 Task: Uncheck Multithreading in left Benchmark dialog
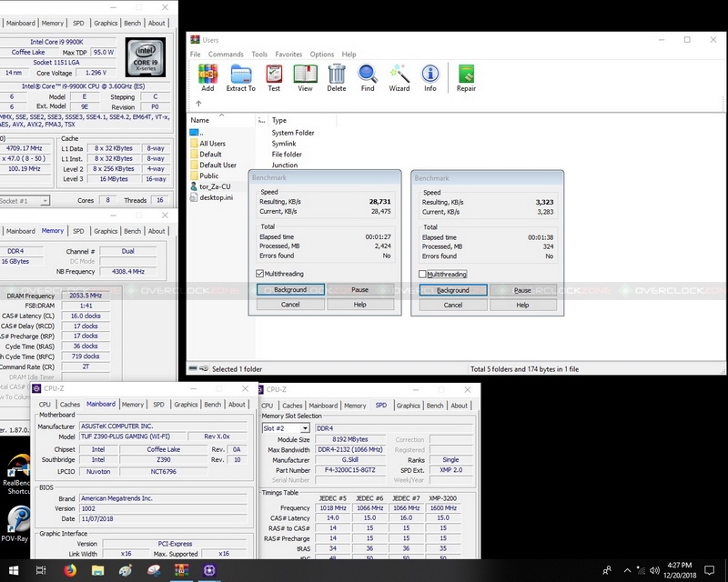click(x=260, y=274)
